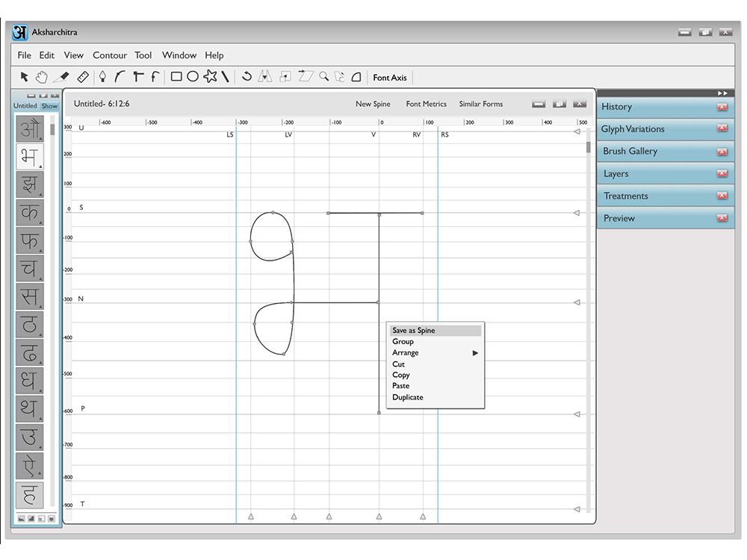Select the arrow pointer tool

[25, 77]
